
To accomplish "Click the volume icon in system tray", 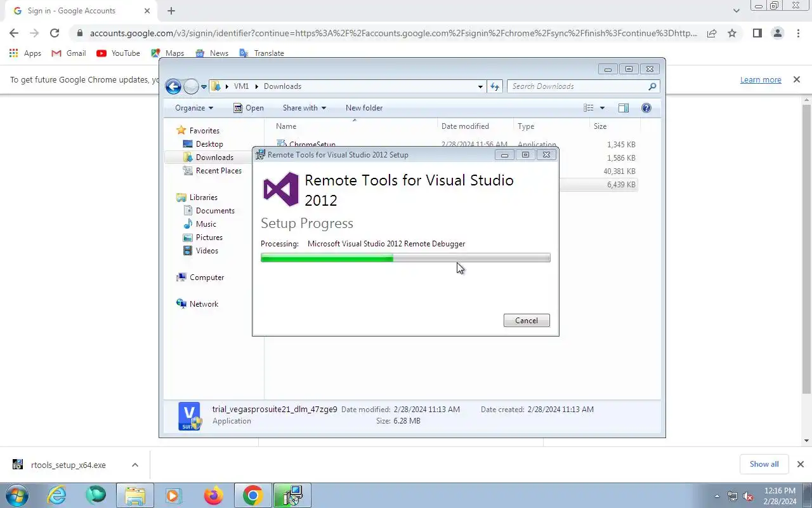I will (x=749, y=497).
